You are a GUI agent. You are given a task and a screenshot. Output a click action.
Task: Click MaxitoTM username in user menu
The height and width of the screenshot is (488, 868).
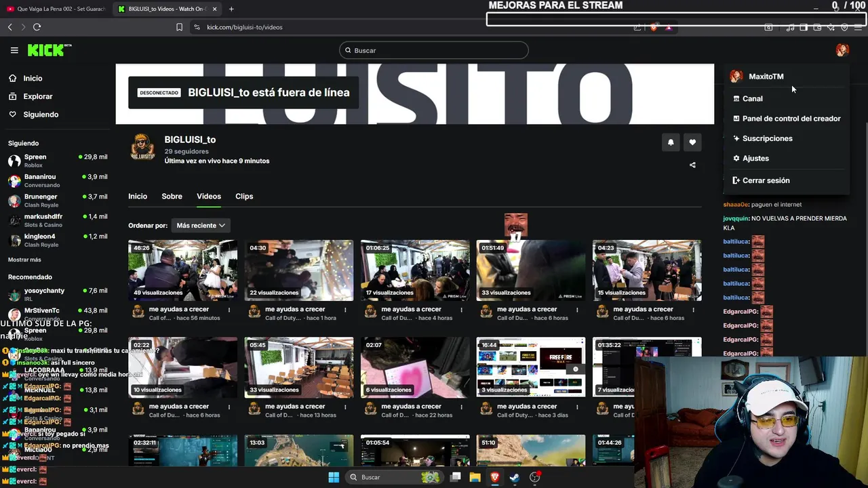point(766,77)
